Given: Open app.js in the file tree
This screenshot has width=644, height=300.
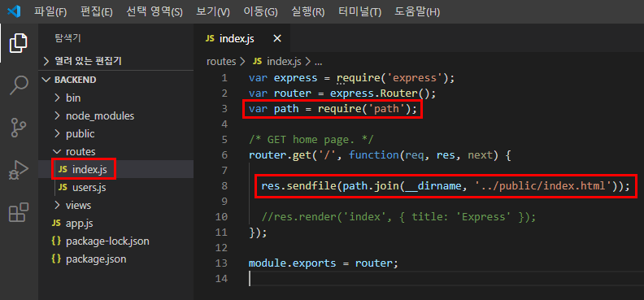Looking at the screenshot, I should click(x=116, y=224).
